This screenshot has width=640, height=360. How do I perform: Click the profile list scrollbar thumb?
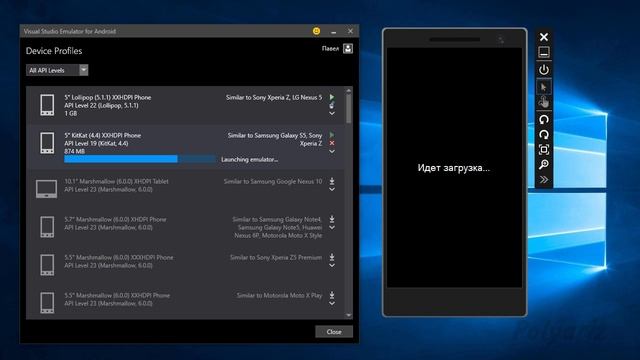pyautogui.click(x=349, y=108)
